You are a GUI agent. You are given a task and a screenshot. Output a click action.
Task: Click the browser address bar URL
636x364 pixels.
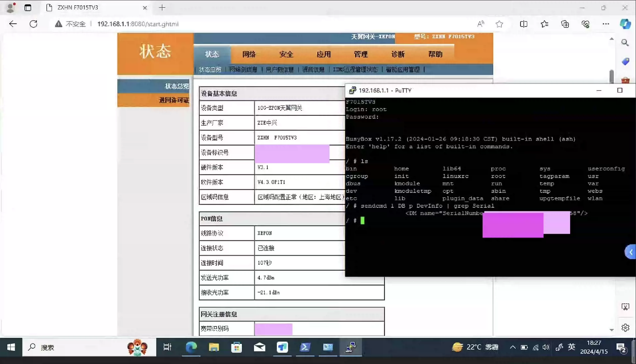(138, 24)
